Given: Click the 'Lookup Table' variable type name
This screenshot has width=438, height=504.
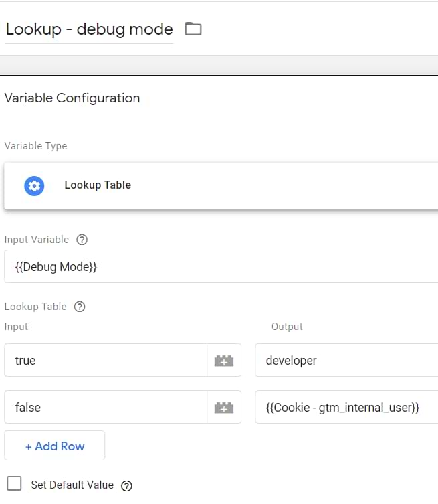Looking at the screenshot, I should [x=98, y=185].
